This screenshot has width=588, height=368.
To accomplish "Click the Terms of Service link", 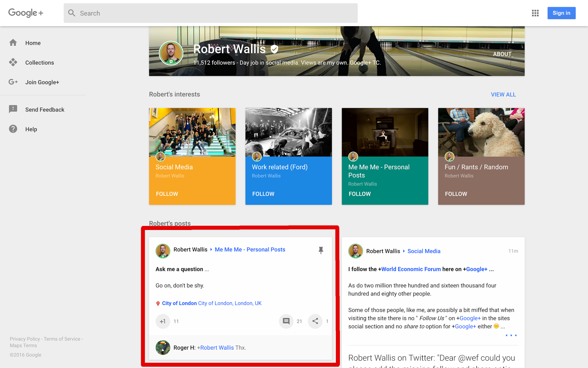I will (x=62, y=339).
